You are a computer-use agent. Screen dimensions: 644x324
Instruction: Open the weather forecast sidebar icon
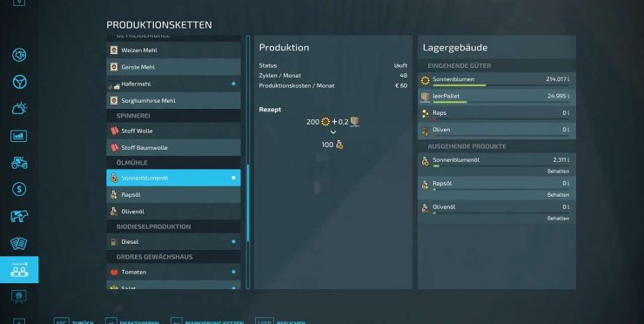pyautogui.click(x=19, y=109)
